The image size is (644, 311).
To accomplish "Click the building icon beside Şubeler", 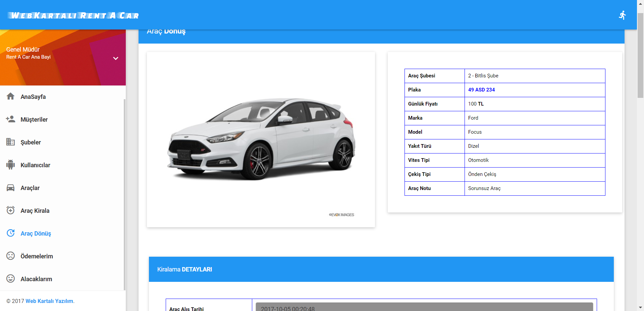I will click(10, 142).
